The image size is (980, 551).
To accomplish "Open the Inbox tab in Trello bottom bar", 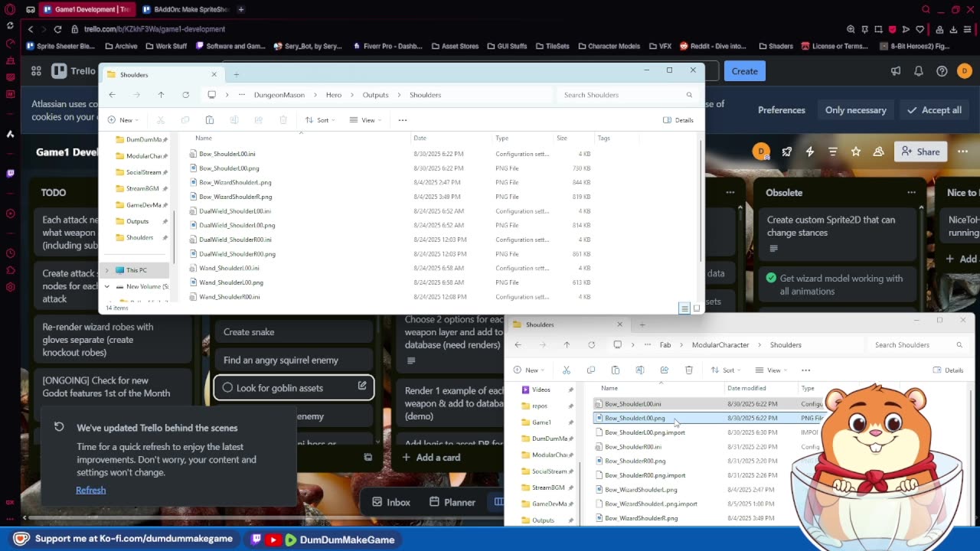I will tap(391, 502).
